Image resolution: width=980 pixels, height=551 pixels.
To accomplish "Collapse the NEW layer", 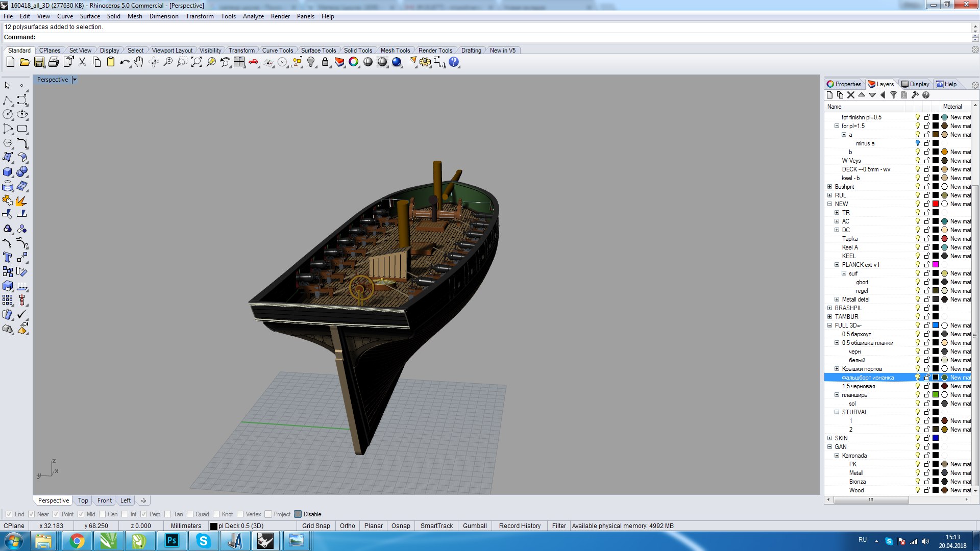I will click(829, 204).
